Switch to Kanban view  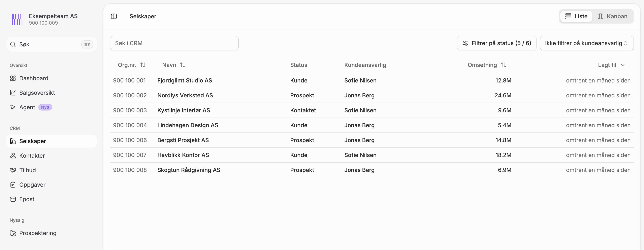pyautogui.click(x=612, y=16)
